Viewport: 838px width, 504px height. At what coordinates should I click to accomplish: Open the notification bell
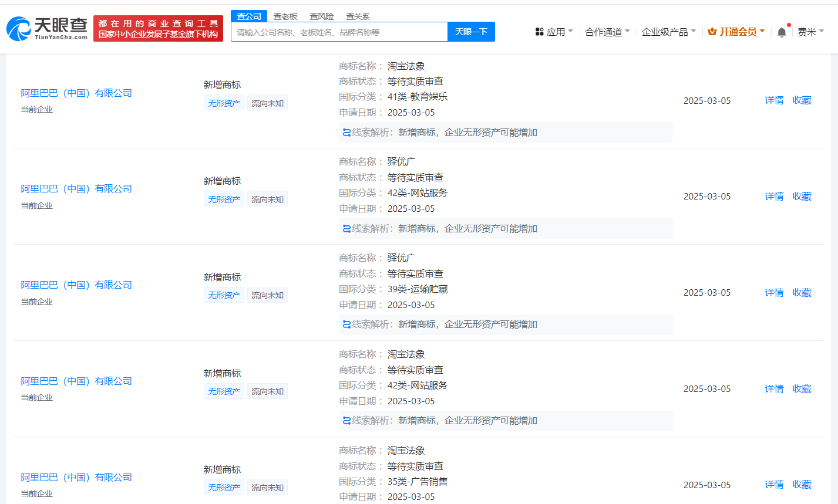point(781,32)
